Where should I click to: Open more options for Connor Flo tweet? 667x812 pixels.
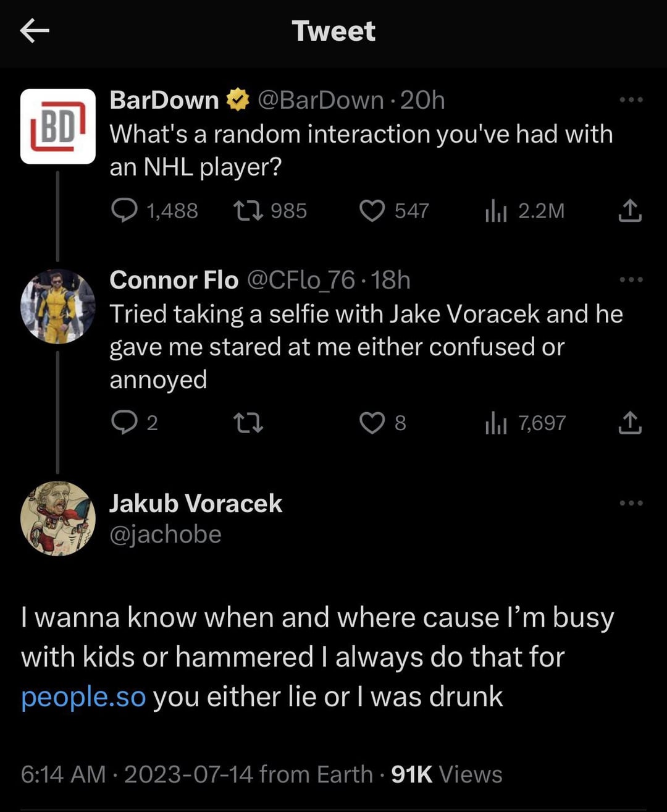point(631,280)
